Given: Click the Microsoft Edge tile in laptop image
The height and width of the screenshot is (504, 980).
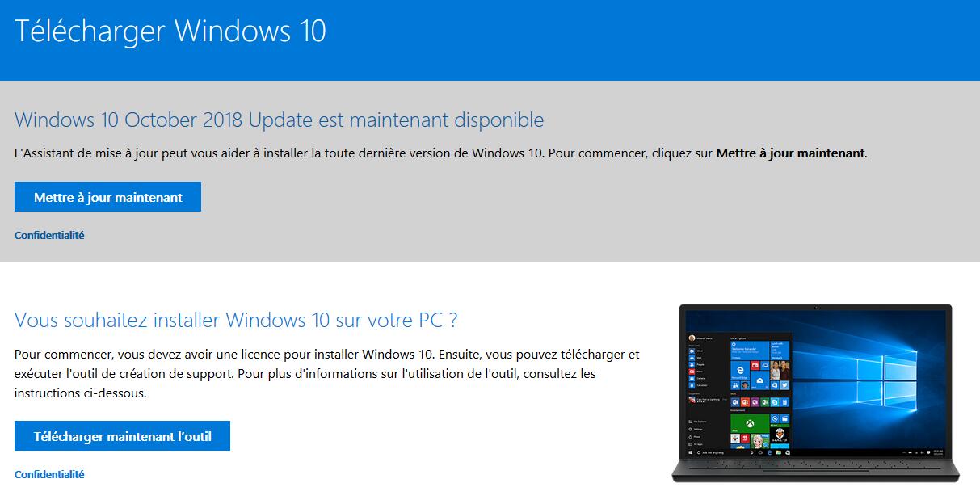Looking at the screenshot, I should pos(740,370).
